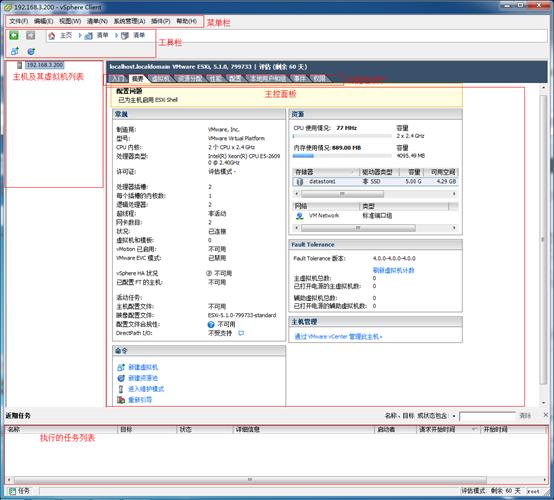
Task: Open the recent tasks filter dropdown arrow
Action: (454, 416)
